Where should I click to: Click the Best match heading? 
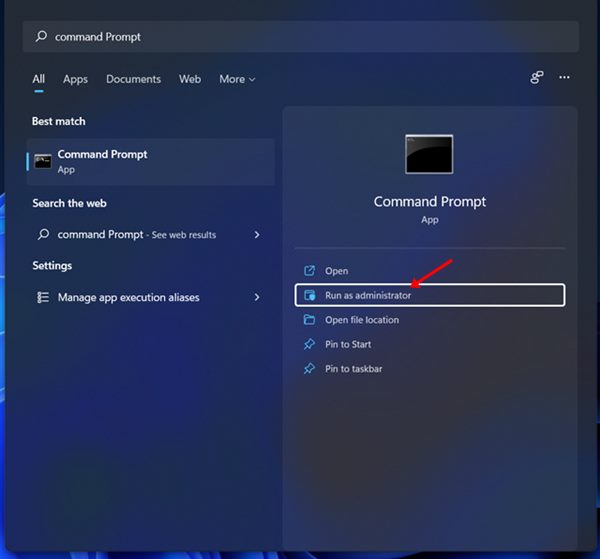coord(59,121)
